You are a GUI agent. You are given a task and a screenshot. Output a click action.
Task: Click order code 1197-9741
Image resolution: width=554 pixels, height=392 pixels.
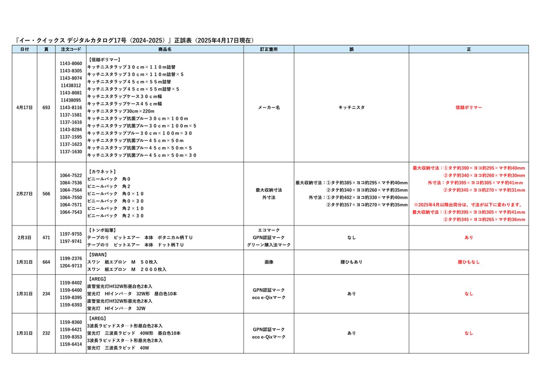click(70, 241)
